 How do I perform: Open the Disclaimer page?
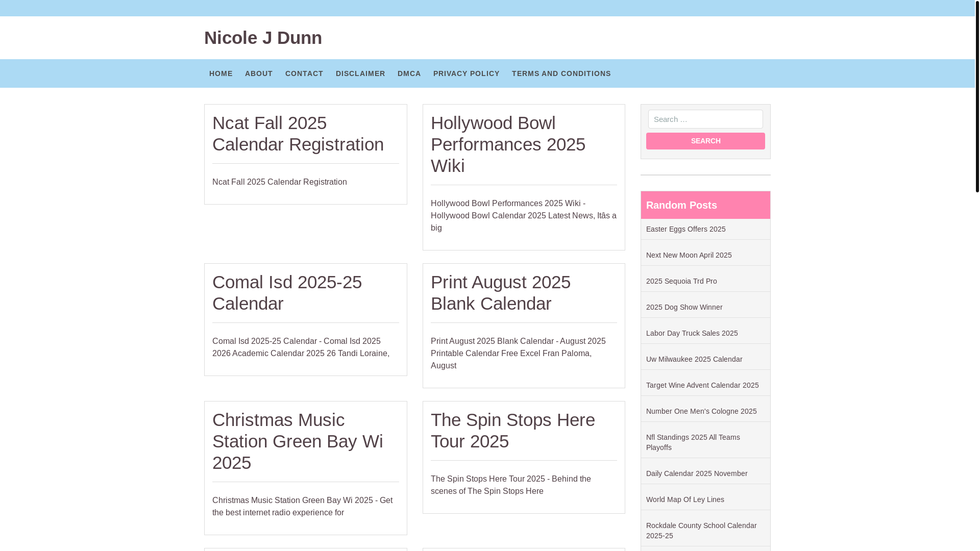pyautogui.click(x=360, y=73)
